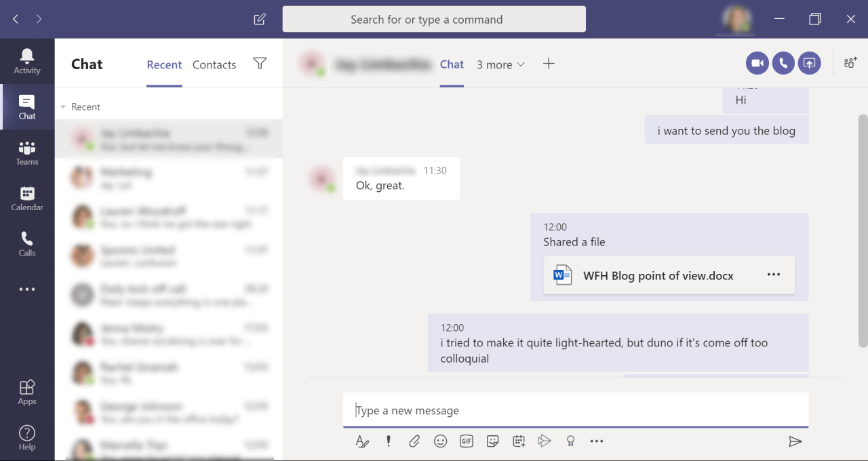Select the Chat tab in conversation header
The image size is (868, 461).
[452, 64]
